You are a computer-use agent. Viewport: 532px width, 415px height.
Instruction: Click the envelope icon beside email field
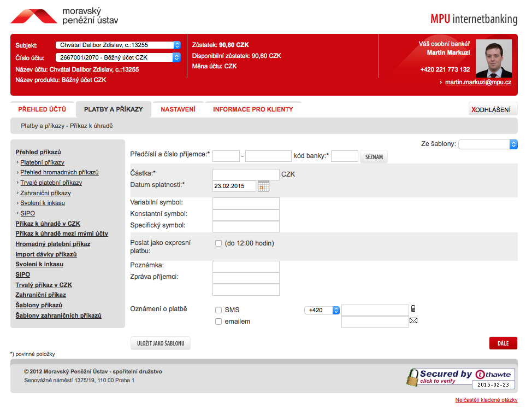point(413,320)
